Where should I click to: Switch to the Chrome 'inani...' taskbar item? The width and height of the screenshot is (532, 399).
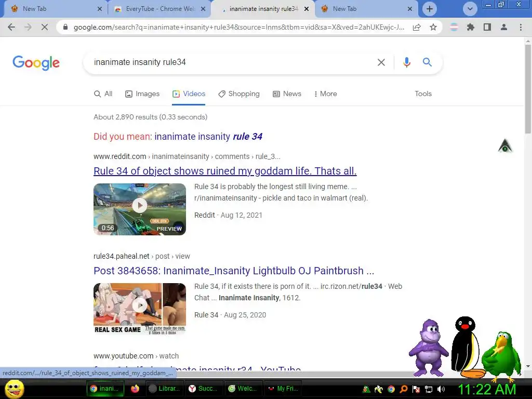[105, 389]
